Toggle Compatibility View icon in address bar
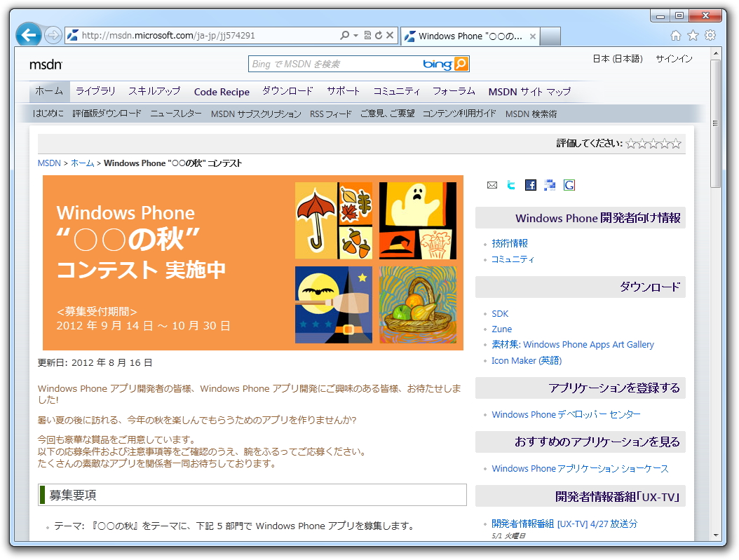 (367, 35)
